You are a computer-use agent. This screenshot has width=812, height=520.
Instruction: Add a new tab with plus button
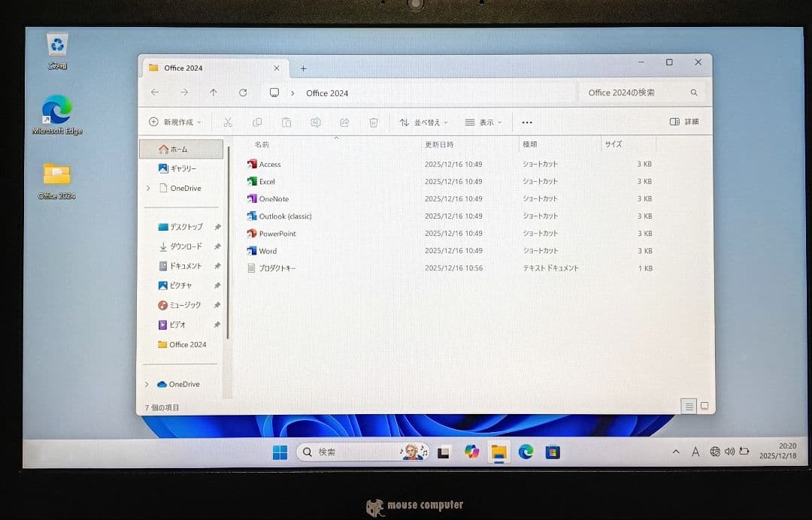(304, 68)
